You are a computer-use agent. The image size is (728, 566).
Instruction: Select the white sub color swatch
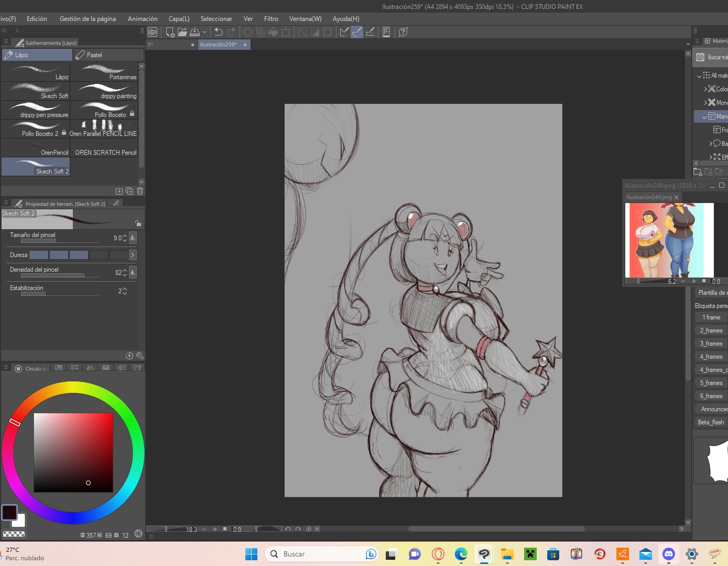[x=20, y=521]
